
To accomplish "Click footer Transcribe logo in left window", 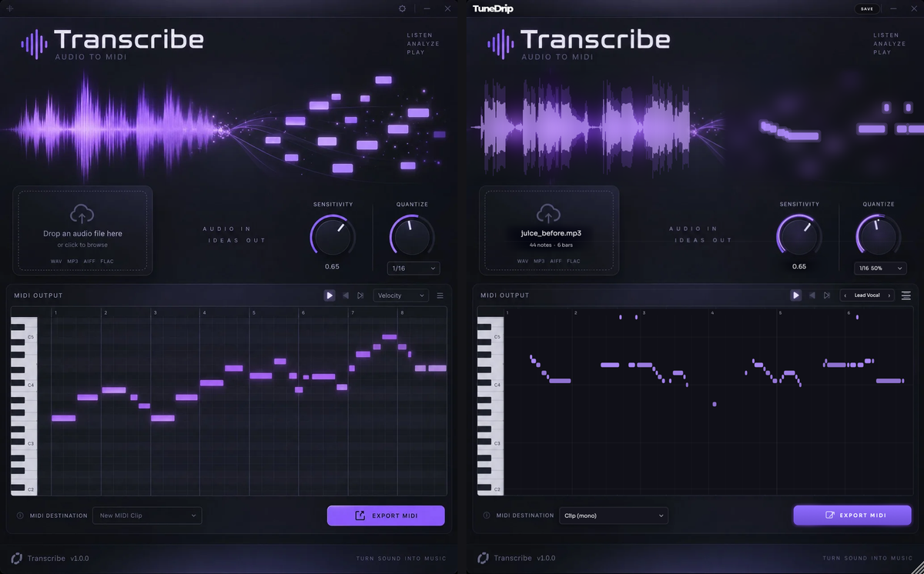I will (x=16, y=558).
